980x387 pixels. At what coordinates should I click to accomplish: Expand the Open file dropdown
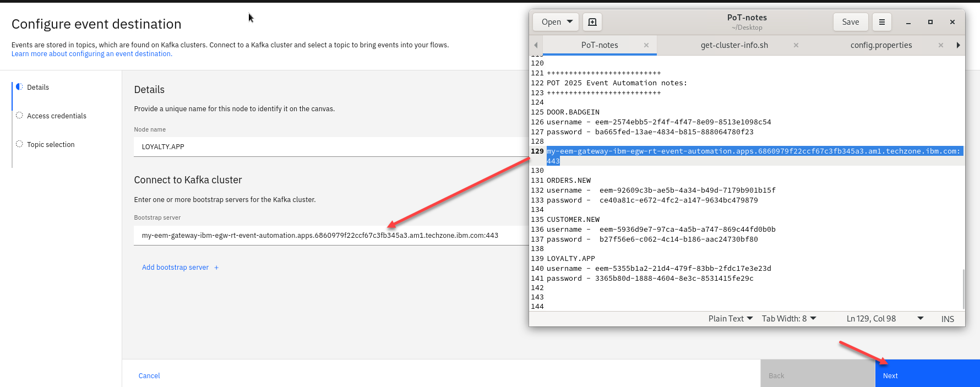[x=570, y=22]
